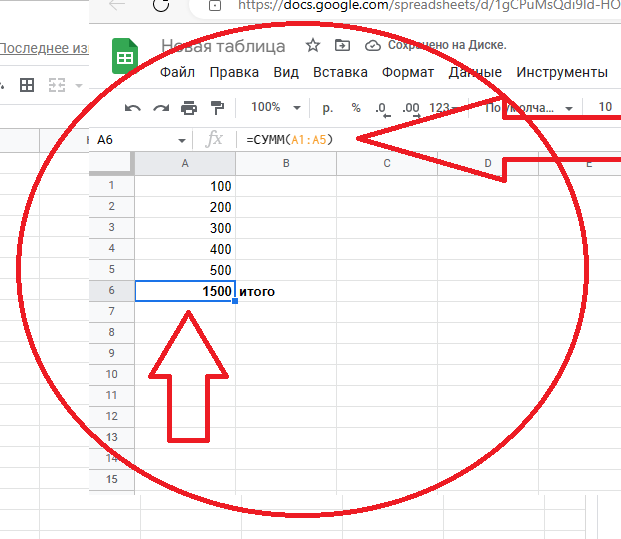The height and width of the screenshot is (539, 621).
Task: Decrease decimal places button
Action: [x=383, y=109]
